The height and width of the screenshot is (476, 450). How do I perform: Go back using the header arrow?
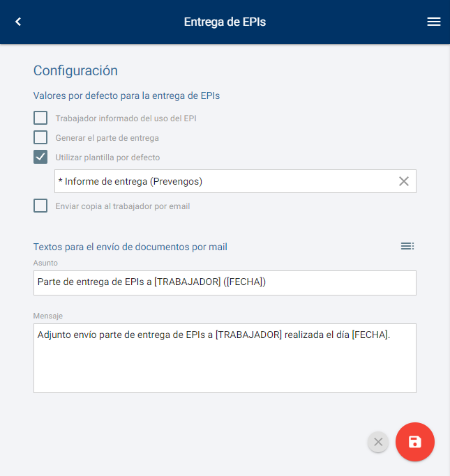[18, 22]
